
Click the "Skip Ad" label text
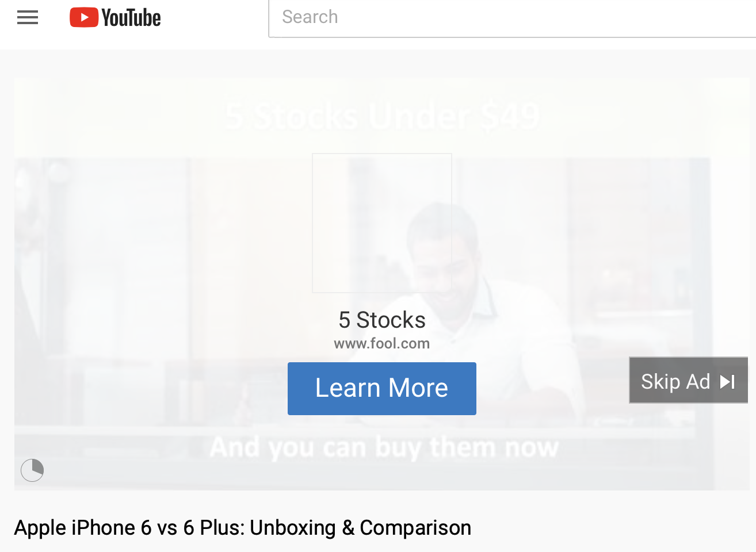click(x=675, y=382)
